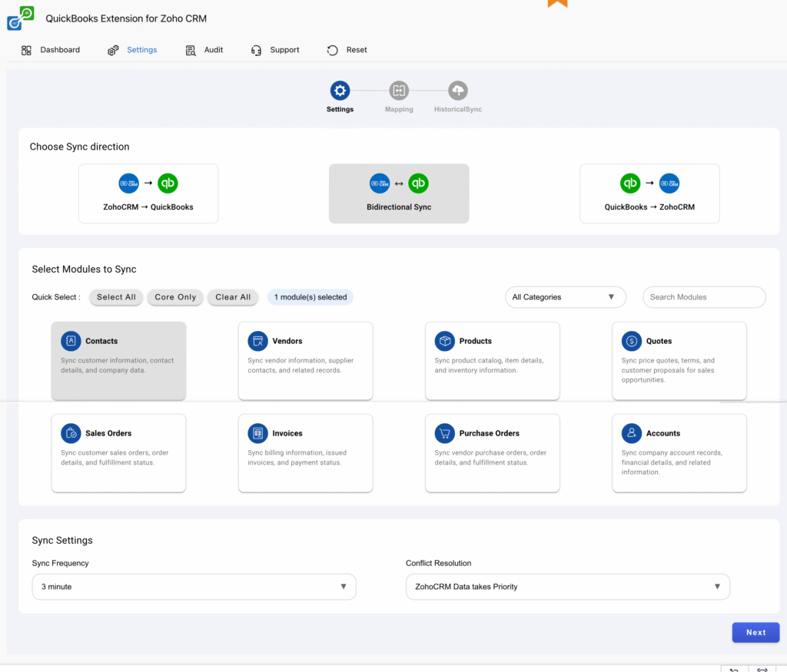Open the Audit tab
787x672 pixels.
click(203, 49)
